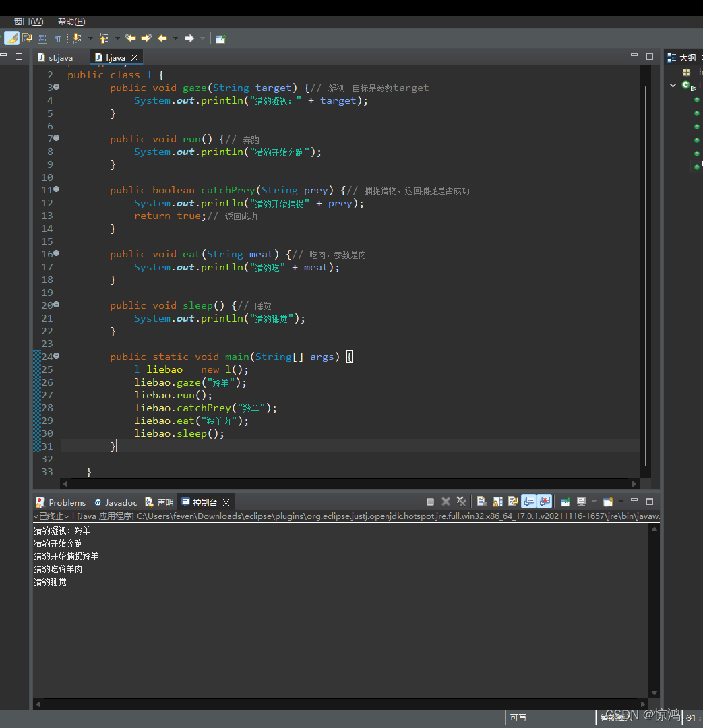Toggle Show Whitespace Characters pilcrow icon
Viewport: 703px width, 728px height.
(x=58, y=38)
